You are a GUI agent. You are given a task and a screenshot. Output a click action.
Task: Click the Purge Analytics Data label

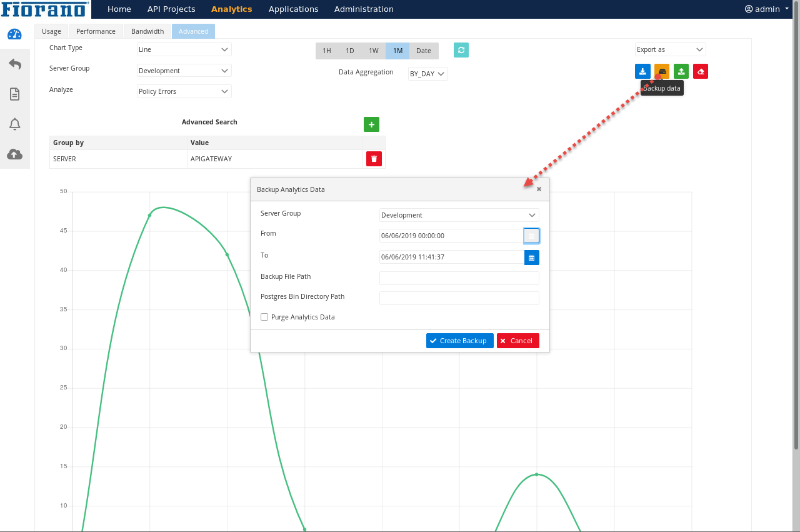[x=303, y=317]
